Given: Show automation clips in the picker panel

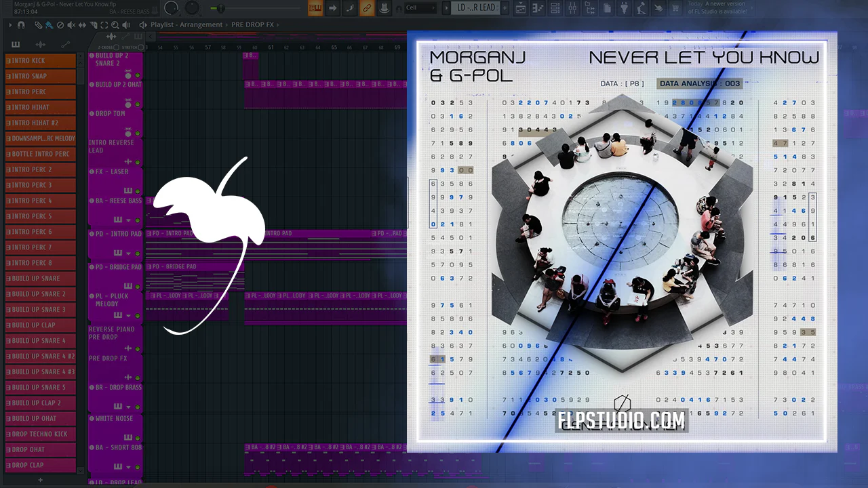Looking at the screenshot, I should (x=65, y=44).
